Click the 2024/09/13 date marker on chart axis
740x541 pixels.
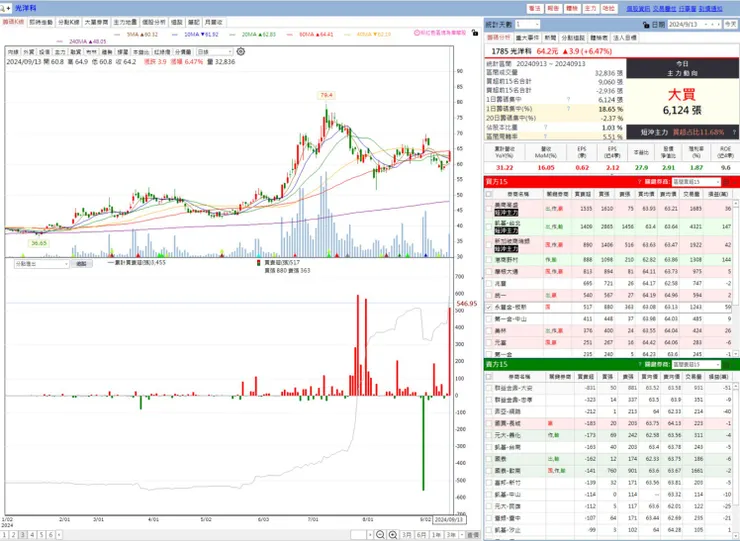coord(449,519)
